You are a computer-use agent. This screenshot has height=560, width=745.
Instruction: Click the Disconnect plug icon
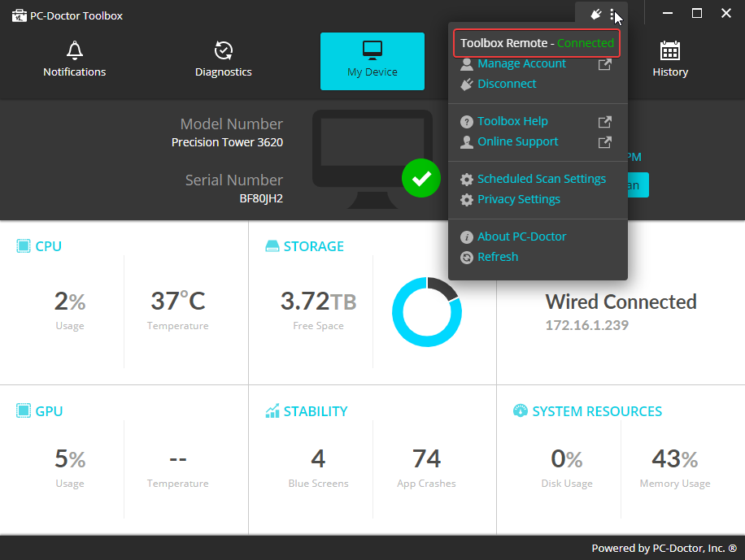tap(467, 85)
